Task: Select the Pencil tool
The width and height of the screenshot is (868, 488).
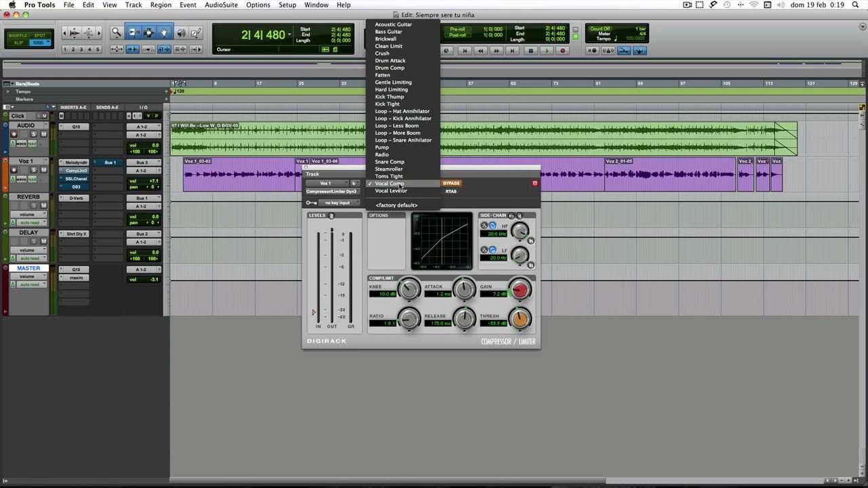Action: coord(196,33)
